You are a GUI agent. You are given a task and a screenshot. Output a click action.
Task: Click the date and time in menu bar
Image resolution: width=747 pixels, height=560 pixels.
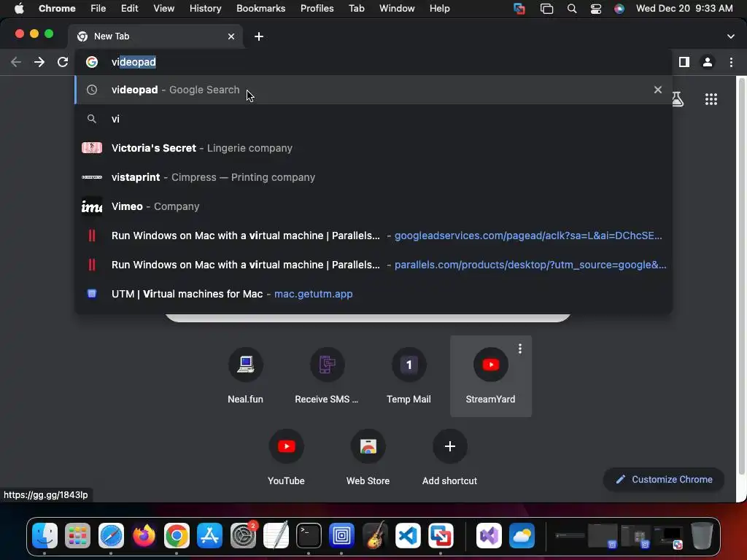pos(684,8)
